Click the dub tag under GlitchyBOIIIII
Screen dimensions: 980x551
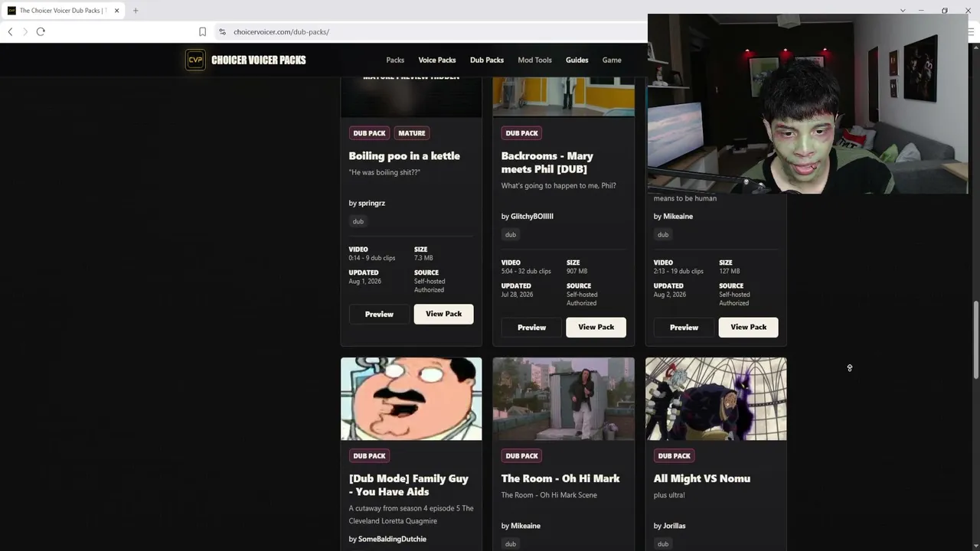pyautogui.click(x=511, y=234)
